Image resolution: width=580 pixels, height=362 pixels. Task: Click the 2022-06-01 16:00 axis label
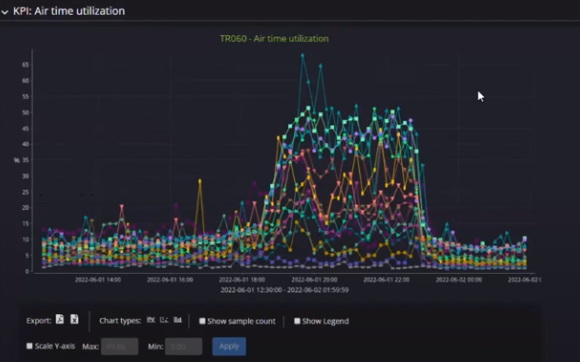(170, 280)
